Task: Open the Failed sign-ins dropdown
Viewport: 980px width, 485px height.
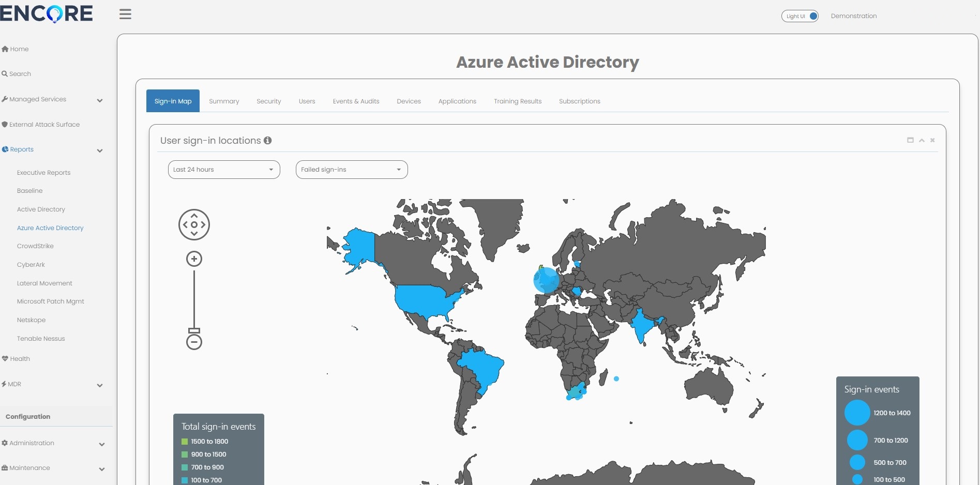Action: click(352, 170)
